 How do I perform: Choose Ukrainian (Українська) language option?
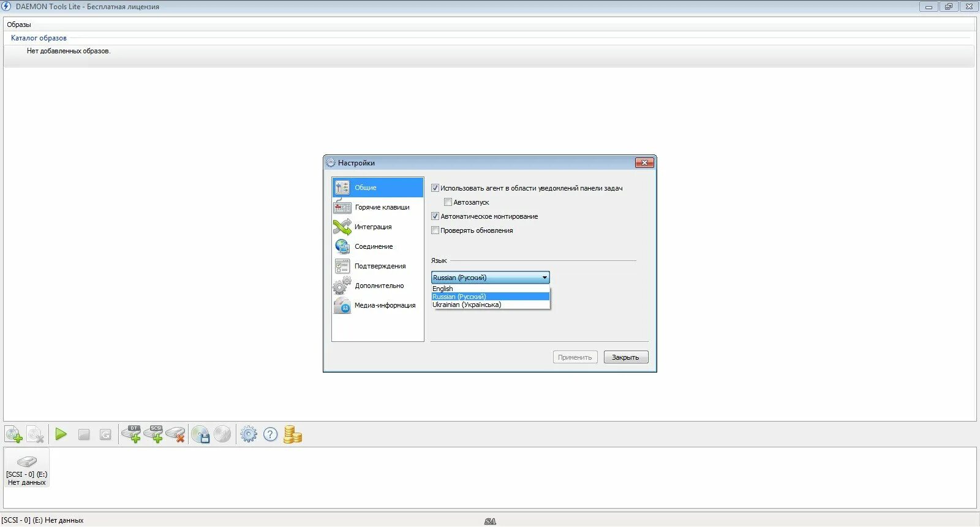(x=491, y=305)
